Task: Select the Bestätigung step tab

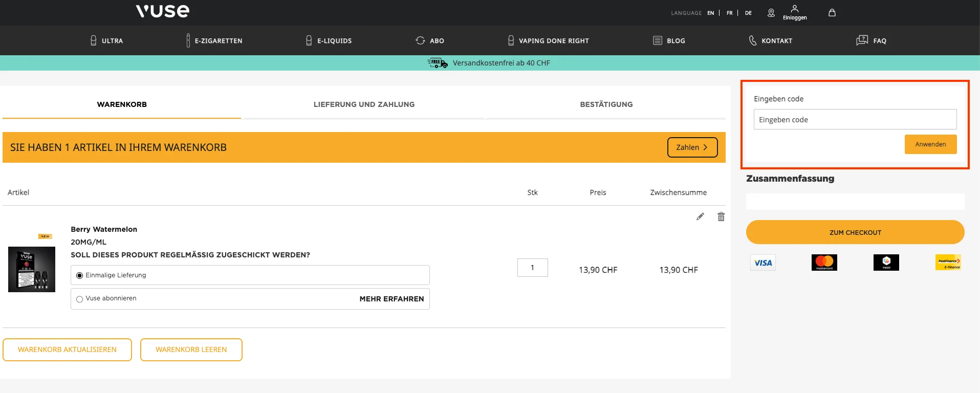Action: click(x=606, y=104)
